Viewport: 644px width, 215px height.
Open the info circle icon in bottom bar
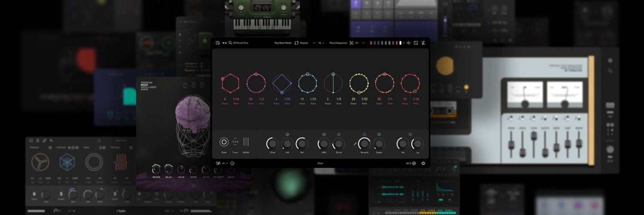point(232,163)
